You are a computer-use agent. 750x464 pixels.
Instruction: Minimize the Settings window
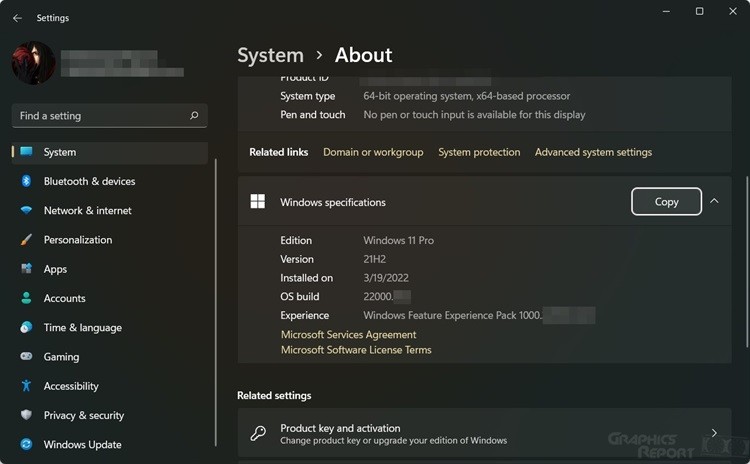pos(666,11)
